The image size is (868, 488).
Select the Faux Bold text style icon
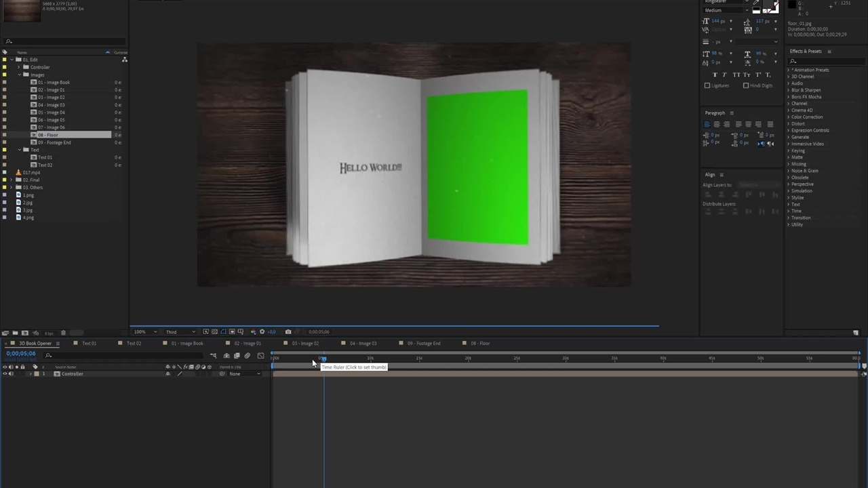[715, 75]
